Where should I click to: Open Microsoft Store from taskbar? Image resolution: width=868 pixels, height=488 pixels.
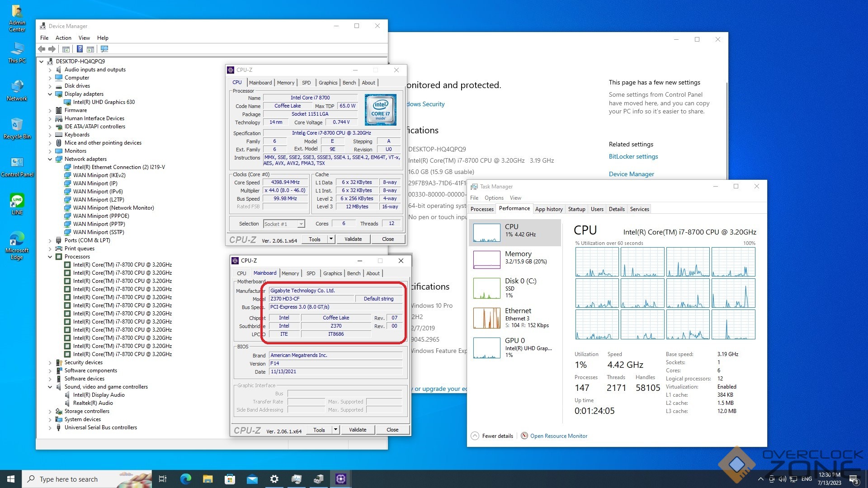pyautogui.click(x=230, y=479)
